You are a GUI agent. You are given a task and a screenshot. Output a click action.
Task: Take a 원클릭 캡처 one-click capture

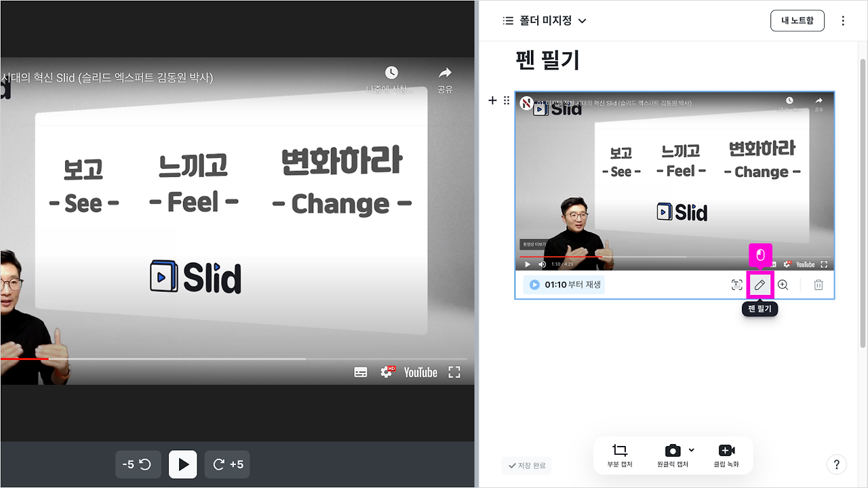[672, 455]
